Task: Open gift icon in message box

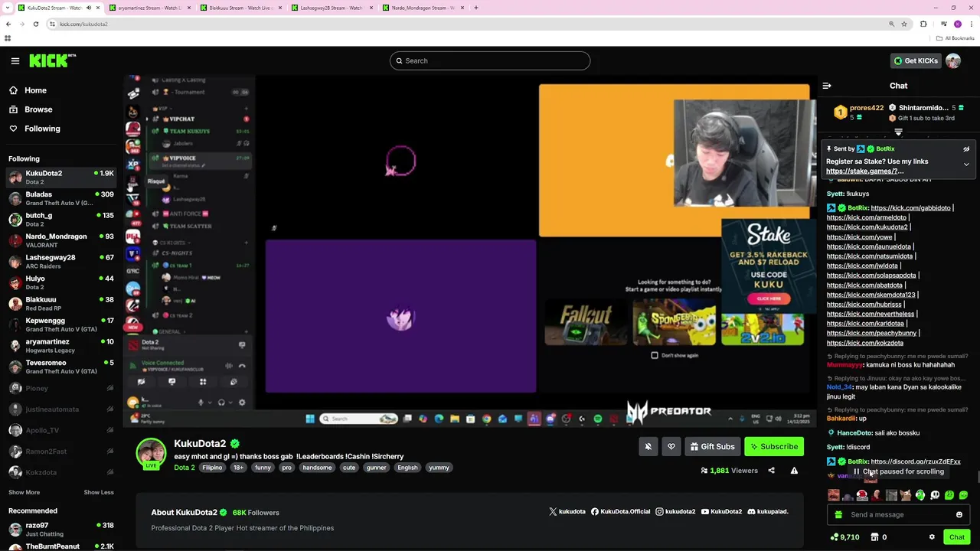Action: tap(838, 515)
